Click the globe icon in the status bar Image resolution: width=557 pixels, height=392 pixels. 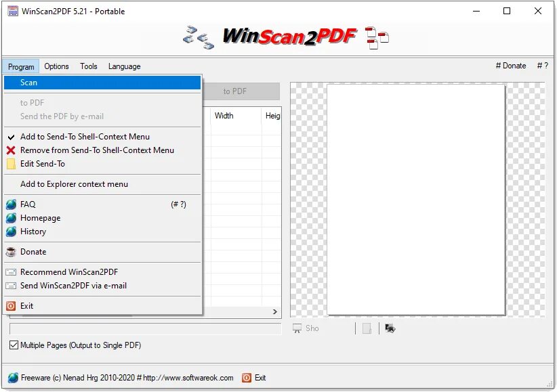click(x=13, y=377)
